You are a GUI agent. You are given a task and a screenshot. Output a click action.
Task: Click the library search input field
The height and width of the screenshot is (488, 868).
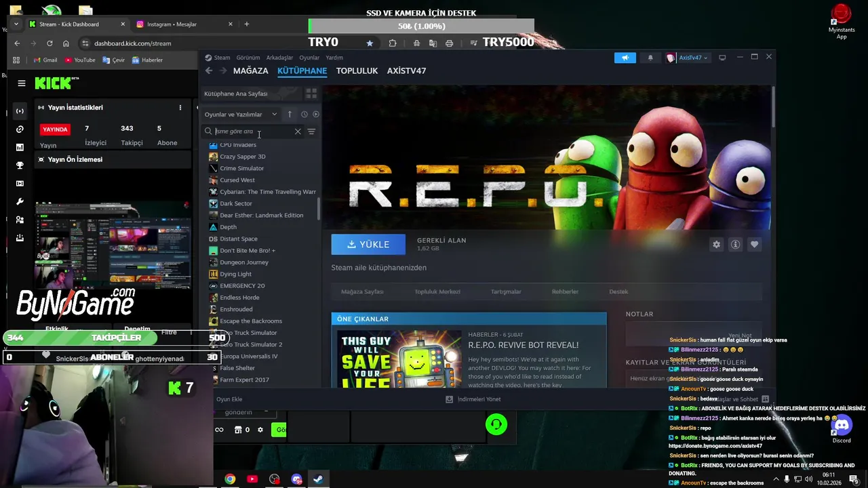pyautogui.click(x=252, y=131)
